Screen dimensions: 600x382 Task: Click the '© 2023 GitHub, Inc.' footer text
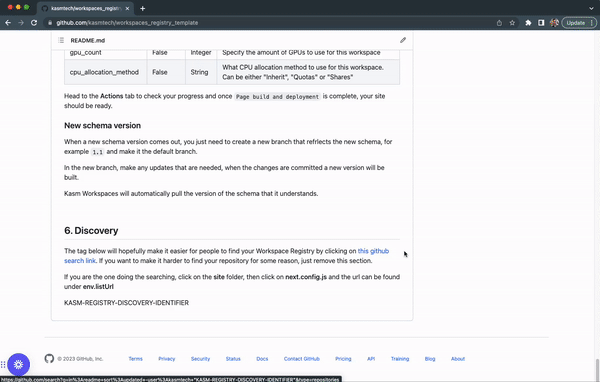(x=80, y=359)
